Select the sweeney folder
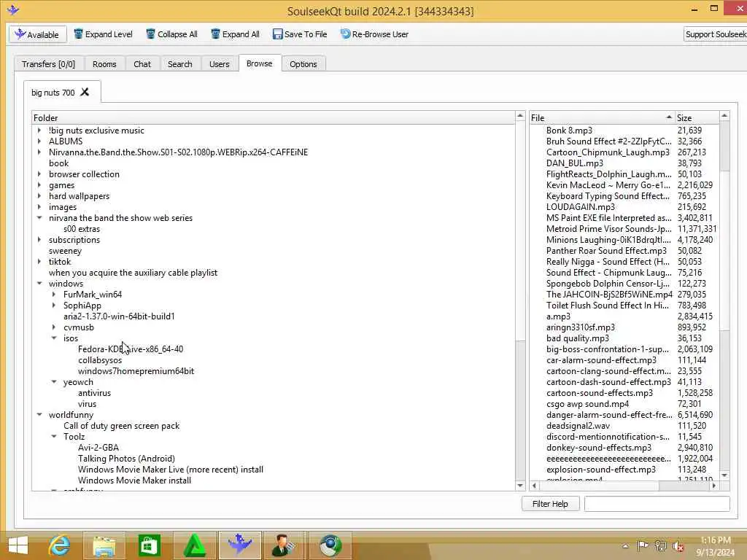The width and height of the screenshot is (747, 560). pos(65,251)
